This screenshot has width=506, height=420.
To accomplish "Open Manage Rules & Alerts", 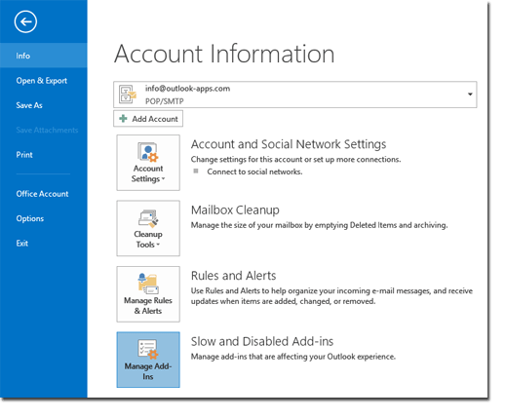I will tap(148, 294).
